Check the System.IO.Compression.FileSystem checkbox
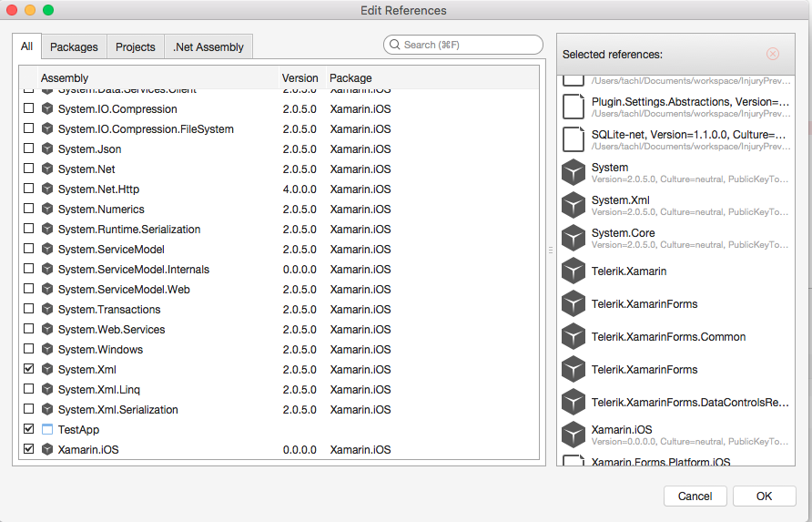This screenshot has height=522, width=812. pos(28,128)
